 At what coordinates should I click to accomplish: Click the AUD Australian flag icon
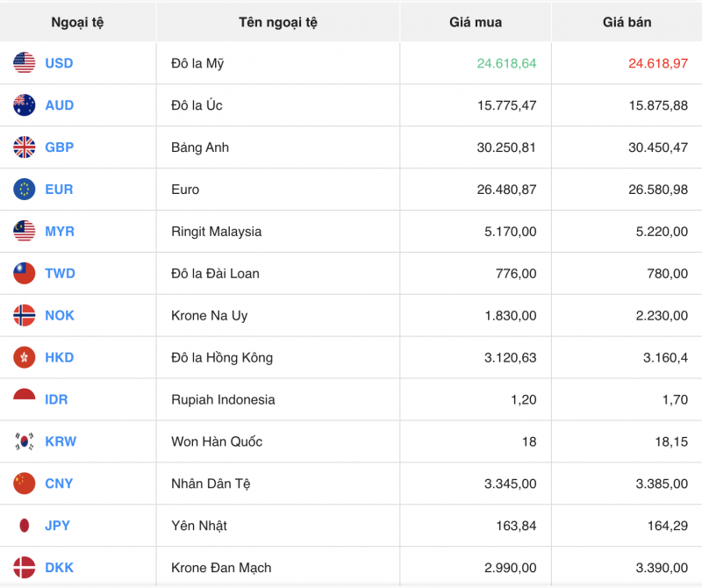pyautogui.click(x=24, y=105)
